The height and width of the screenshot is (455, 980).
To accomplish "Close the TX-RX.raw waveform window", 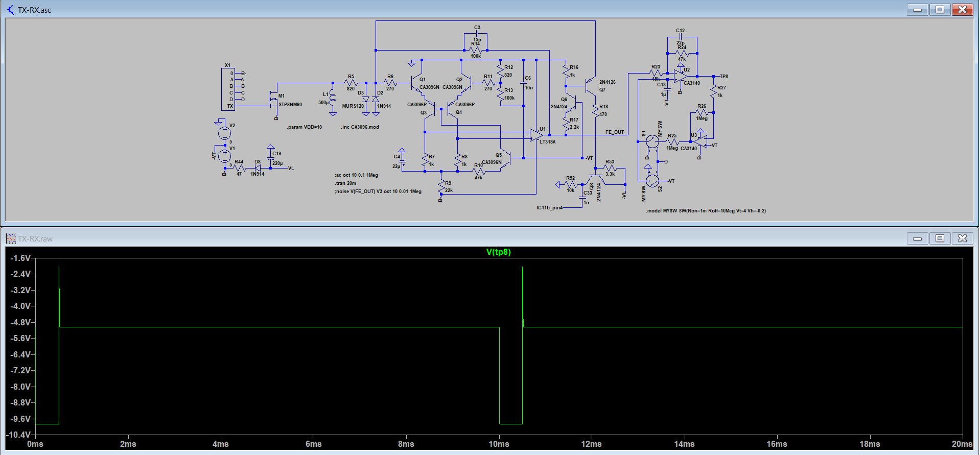I will (x=962, y=238).
